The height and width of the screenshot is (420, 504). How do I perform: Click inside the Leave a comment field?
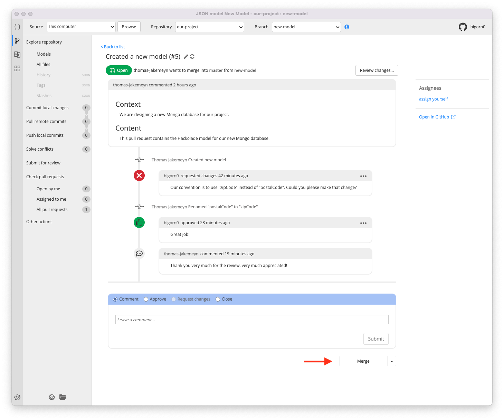tap(252, 319)
